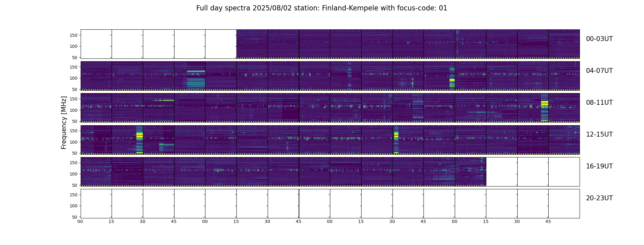
Task: Click the empty 20-23UT plot strip
Action: tap(330, 203)
